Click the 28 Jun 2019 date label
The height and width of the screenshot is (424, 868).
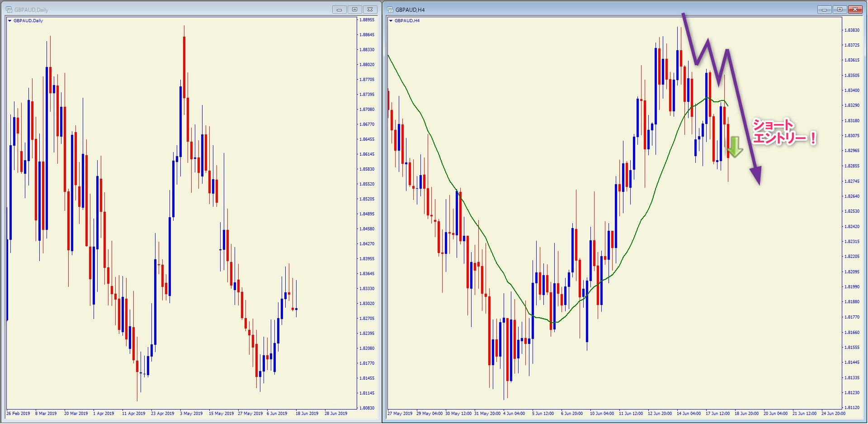pos(336,414)
